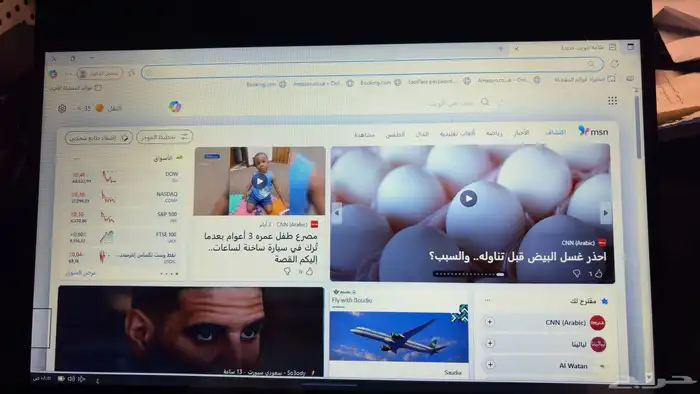
Task: Select the NASDAQ market row
Action: 124,197
